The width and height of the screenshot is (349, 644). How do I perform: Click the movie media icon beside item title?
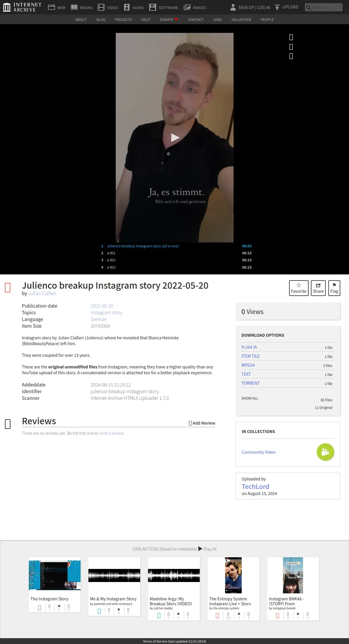coord(8,288)
